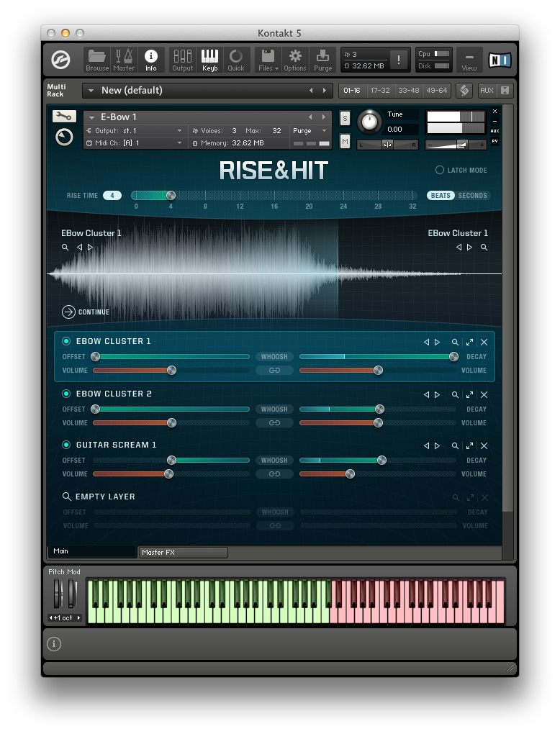Viewport: 560px width, 734px height.
Task: Open the Options gear
Action: [295, 60]
